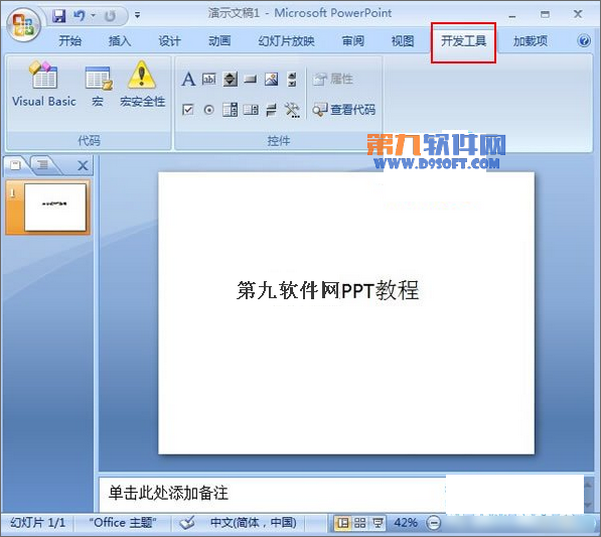The width and height of the screenshot is (601, 537).
Task: Save the presentation from the quick access toolbar
Action: click(59, 15)
